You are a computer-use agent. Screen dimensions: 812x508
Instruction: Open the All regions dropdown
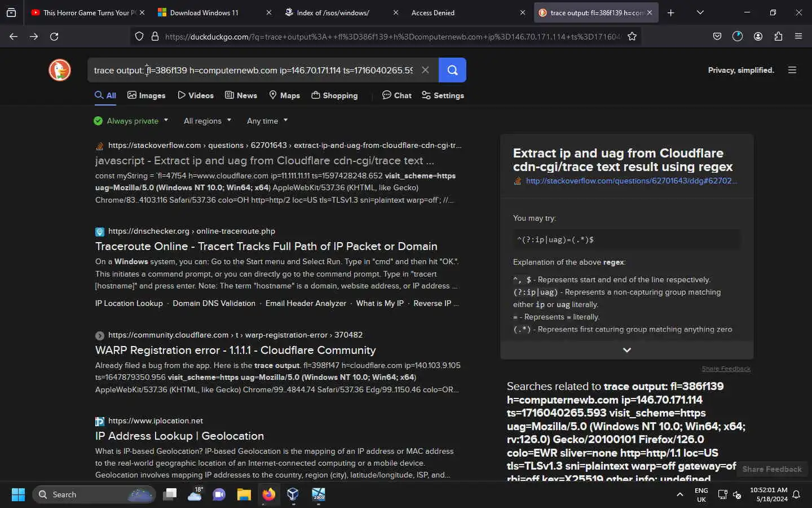(208, 121)
